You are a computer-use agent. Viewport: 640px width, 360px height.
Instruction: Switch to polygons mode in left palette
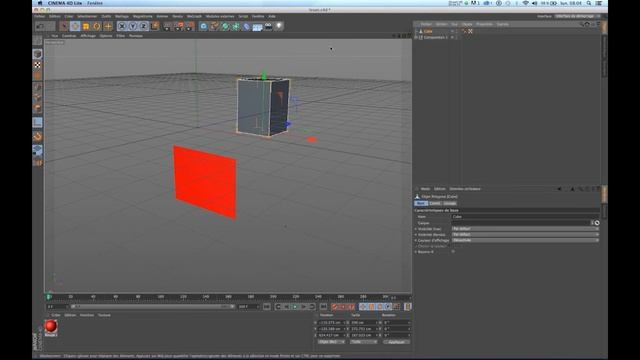tap(38, 109)
